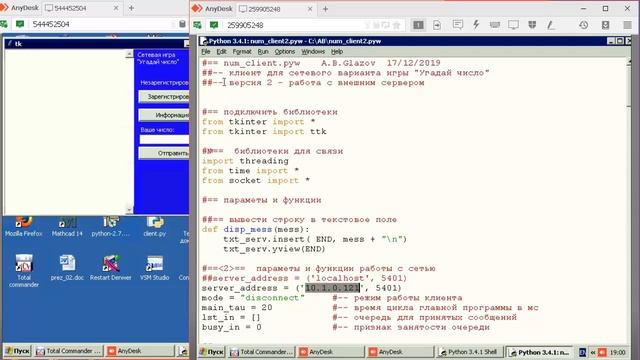
Task: Click green chat status icon beside 259905248
Action: [x=214, y=25]
